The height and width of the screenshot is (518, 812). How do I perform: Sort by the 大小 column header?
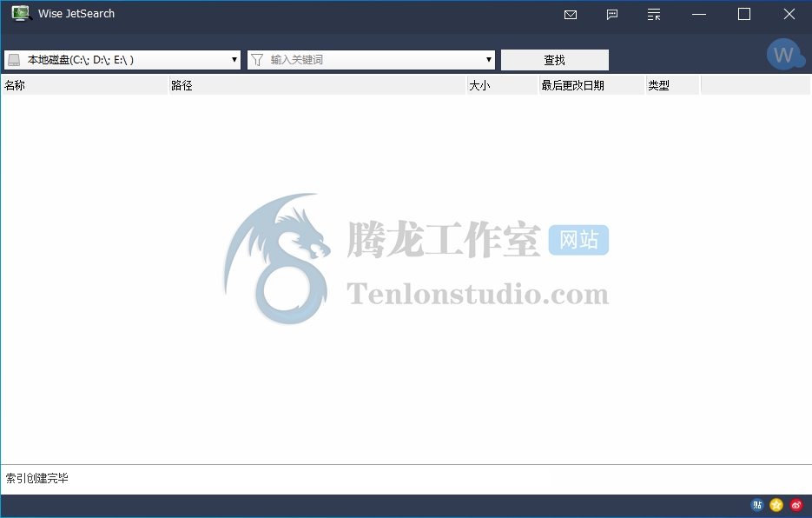(x=503, y=85)
